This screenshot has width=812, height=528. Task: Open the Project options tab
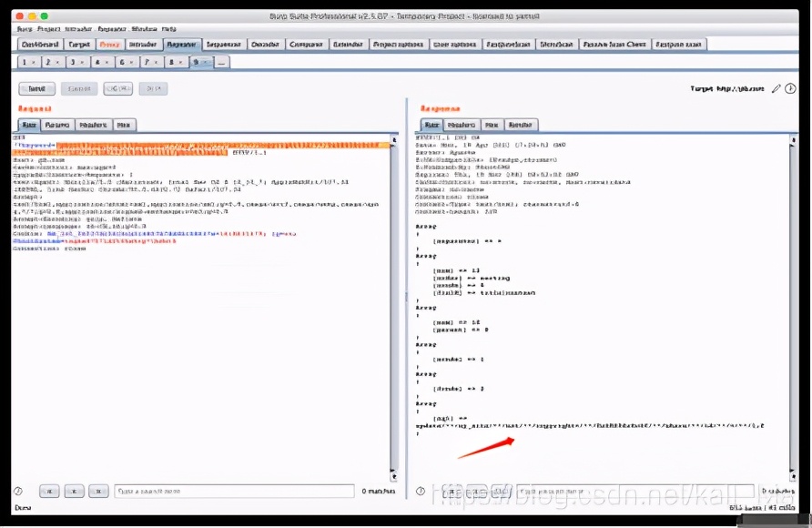click(x=398, y=45)
